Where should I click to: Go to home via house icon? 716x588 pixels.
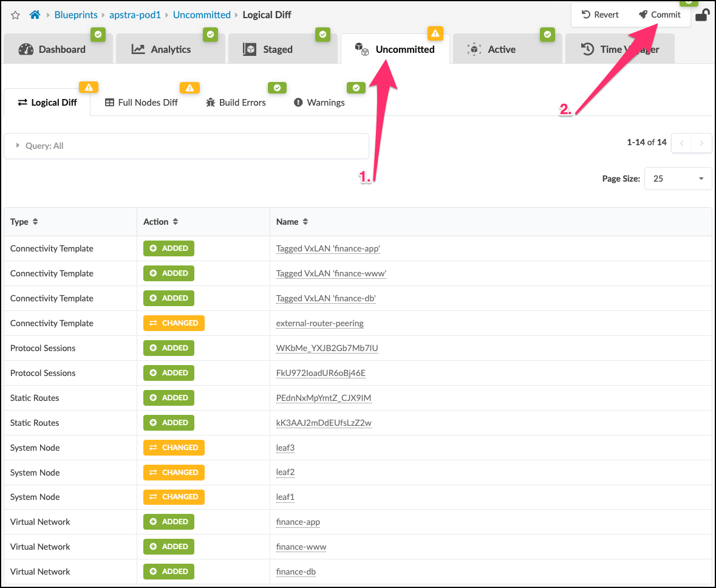click(x=35, y=15)
